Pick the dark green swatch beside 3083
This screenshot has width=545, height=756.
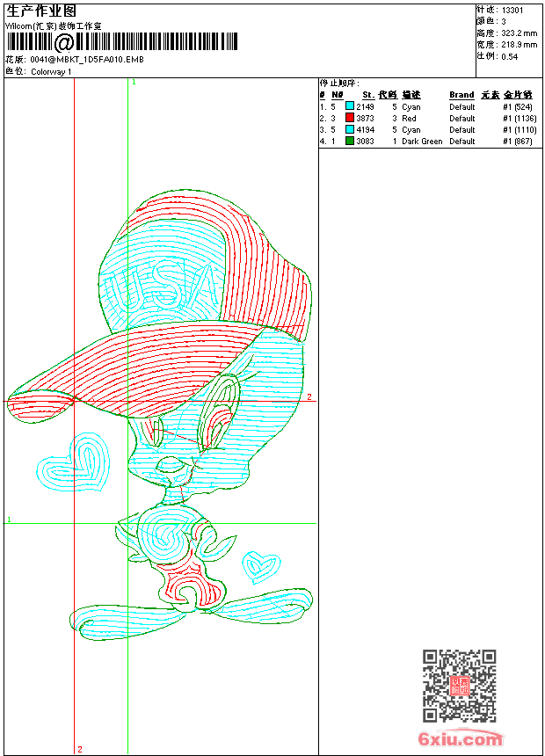pos(350,141)
